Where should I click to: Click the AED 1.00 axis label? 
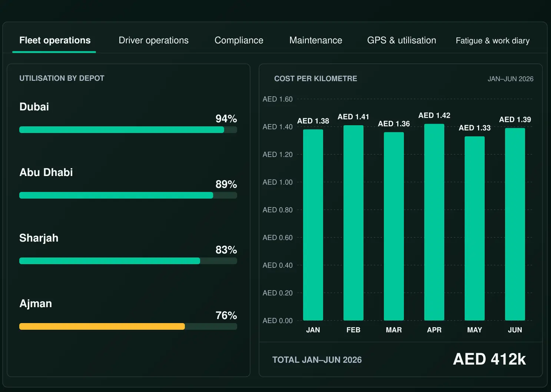(278, 182)
